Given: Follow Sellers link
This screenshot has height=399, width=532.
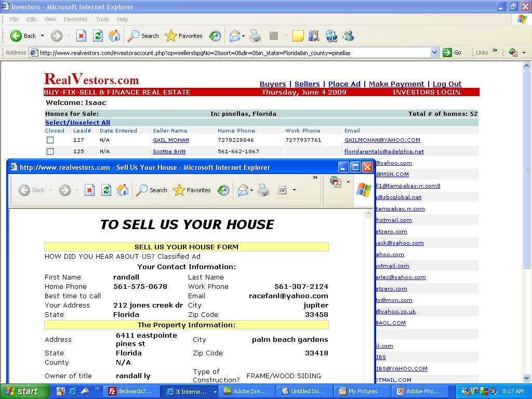Looking at the screenshot, I should pyautogui.click(x=307, y=84).
